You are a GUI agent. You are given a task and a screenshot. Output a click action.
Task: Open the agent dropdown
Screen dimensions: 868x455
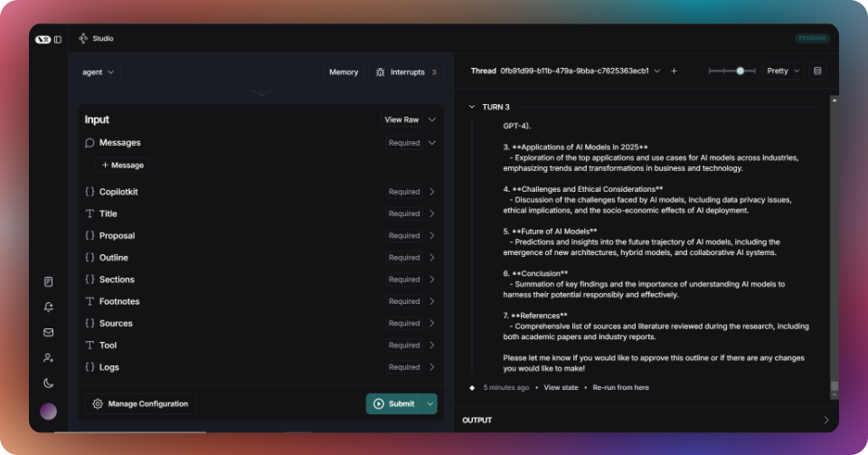(x=98, y=72)
